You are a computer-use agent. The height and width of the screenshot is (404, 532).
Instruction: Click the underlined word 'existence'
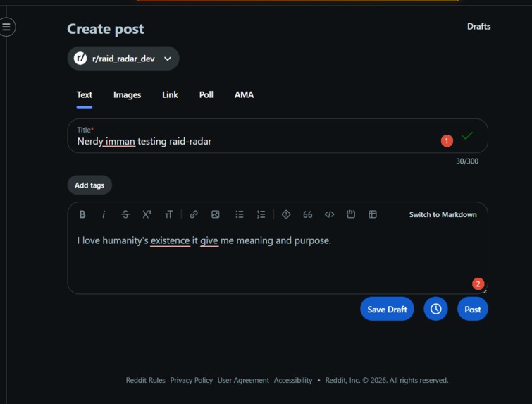click(x=170, y=240)
